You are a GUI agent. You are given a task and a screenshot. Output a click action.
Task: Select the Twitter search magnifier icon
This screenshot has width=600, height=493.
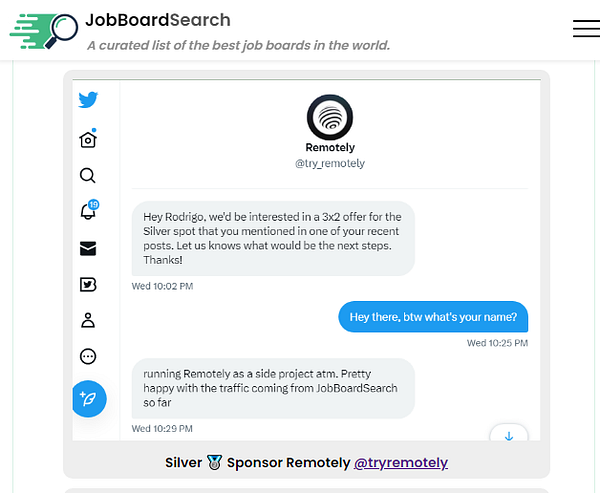tap(88, 176)
